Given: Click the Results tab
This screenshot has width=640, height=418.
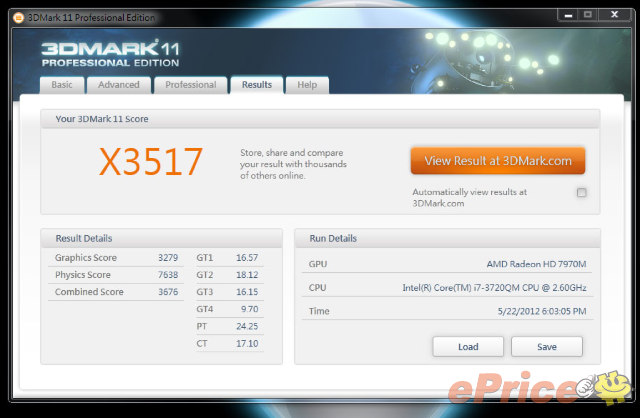Looking at the screenshot, I should (257, 85).
